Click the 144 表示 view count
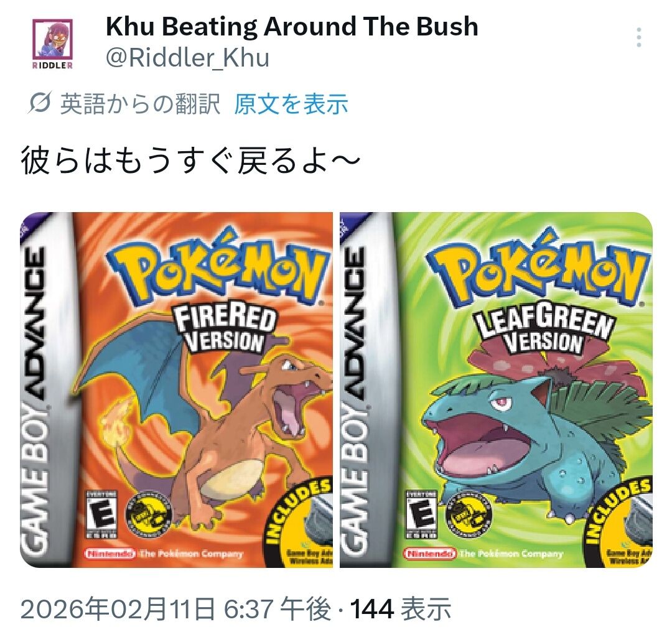672x632 pixels. point(400,609)
